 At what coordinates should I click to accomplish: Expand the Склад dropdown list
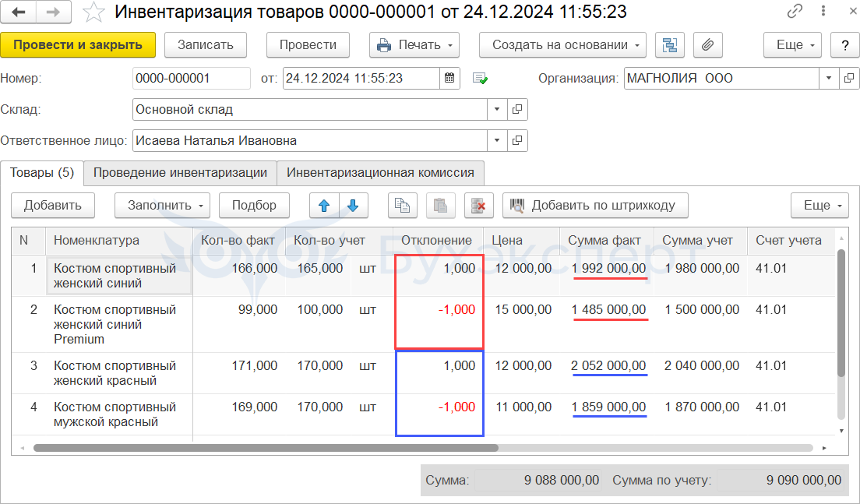click(x=497, y=110)
